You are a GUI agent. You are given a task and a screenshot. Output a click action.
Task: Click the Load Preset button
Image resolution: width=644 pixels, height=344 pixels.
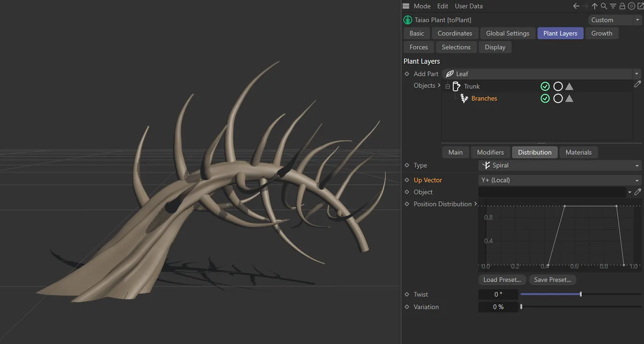coord(502,279)
